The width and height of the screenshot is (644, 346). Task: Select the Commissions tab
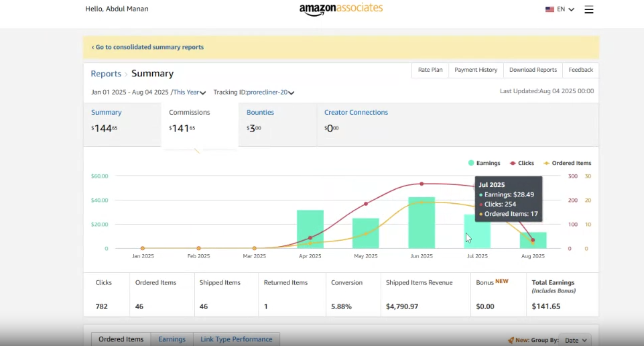[200, 124]
